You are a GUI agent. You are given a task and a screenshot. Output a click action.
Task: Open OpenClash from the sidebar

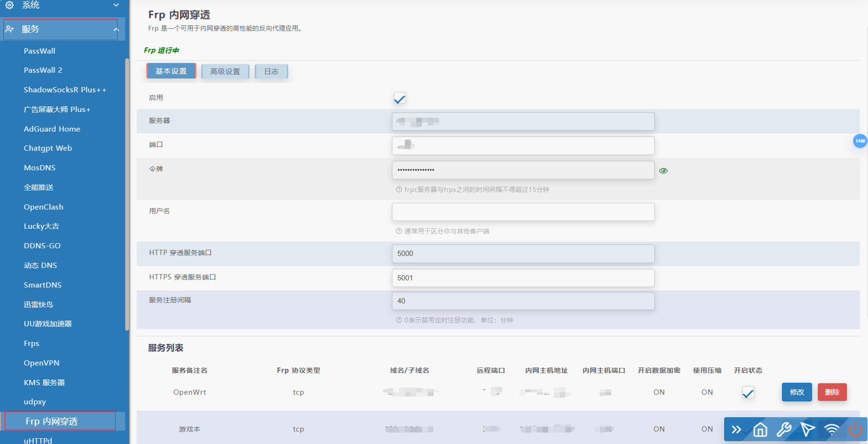tap(43, 207)
